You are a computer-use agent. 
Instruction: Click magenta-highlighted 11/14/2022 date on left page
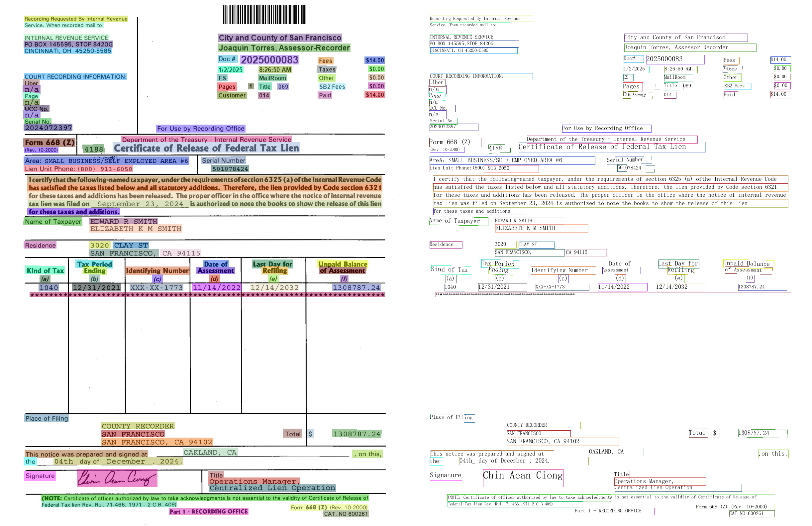[x=216, y=287]
